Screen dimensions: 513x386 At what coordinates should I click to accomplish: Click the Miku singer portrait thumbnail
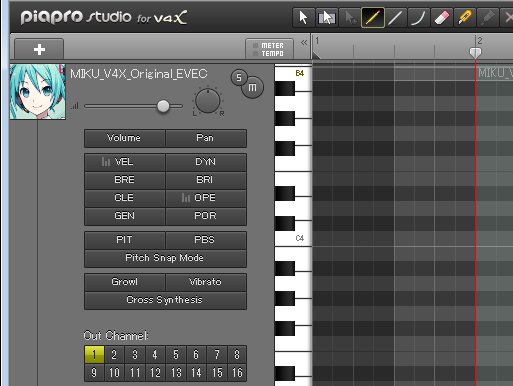coord(38,92)
